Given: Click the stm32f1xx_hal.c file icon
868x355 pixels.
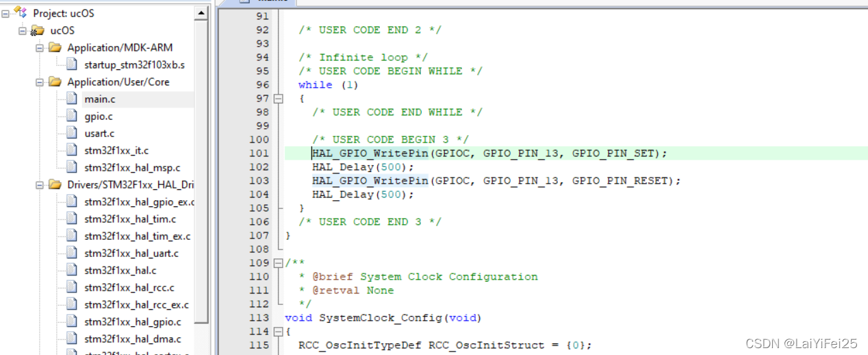Looking at the screenshot, I should (72, 270).
